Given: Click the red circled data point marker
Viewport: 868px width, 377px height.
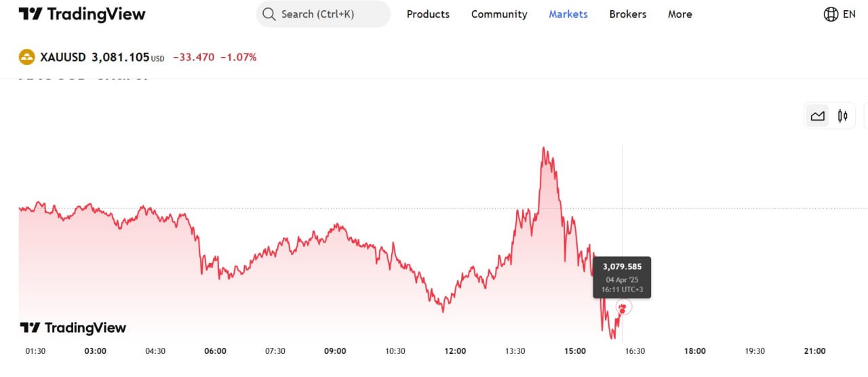Looking at the screenshot, I should (x=623, y=308).
